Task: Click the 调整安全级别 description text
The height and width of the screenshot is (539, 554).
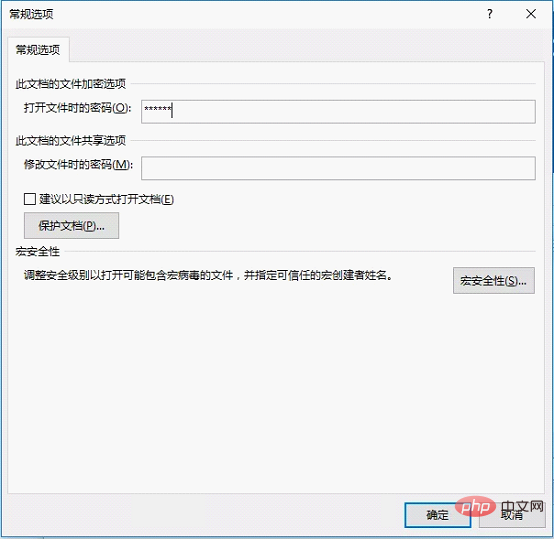Action: coord(208,275)
